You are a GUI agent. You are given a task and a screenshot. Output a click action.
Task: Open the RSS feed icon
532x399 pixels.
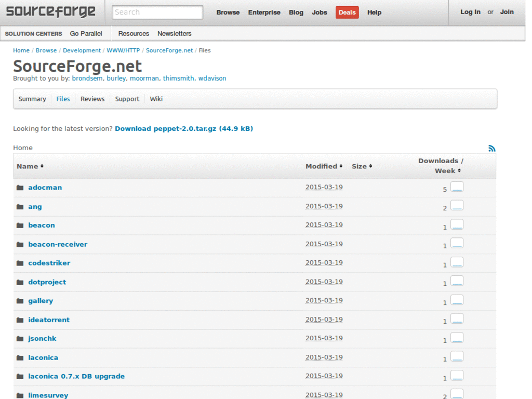[x=491, y=148]
